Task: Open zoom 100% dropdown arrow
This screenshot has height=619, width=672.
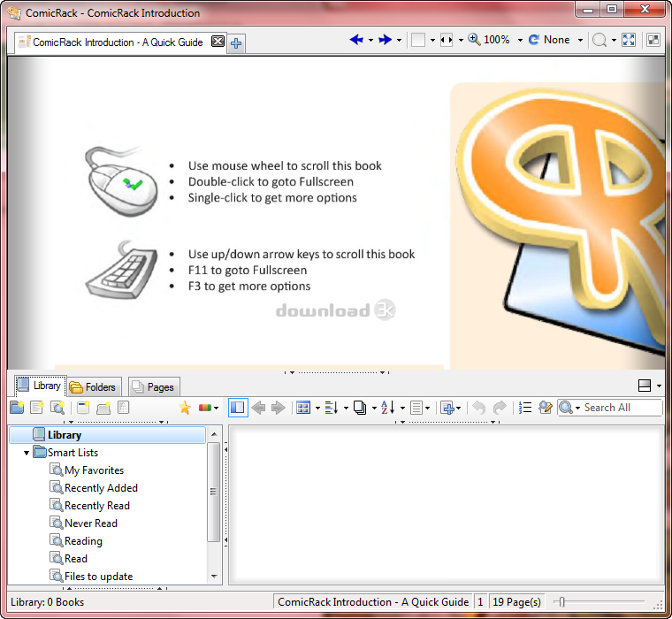Action: point(520,41)
